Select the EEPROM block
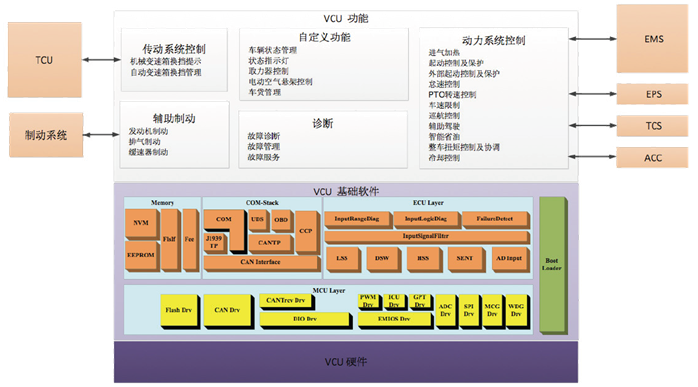 [x=142, y=256]
